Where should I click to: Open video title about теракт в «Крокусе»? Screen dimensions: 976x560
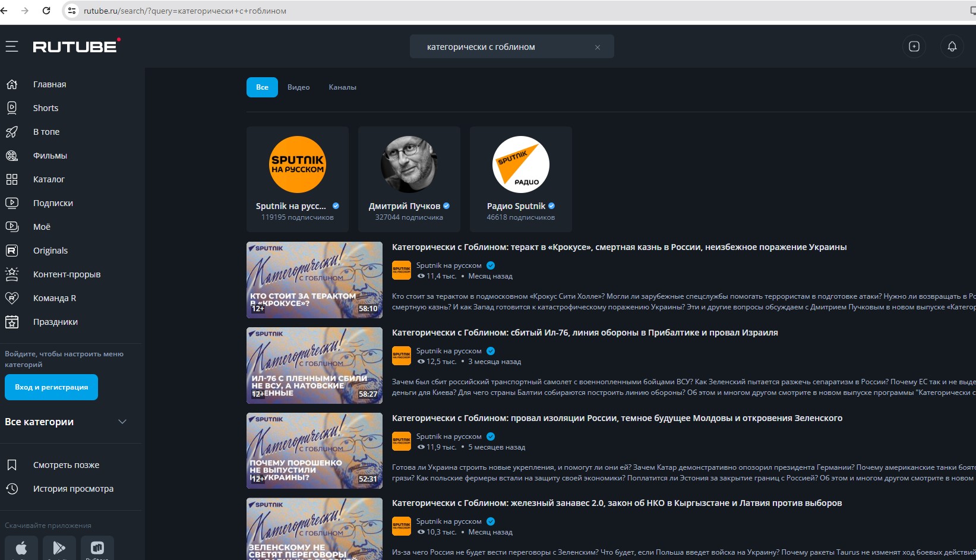pyautogui.click(x=620, y=248)
